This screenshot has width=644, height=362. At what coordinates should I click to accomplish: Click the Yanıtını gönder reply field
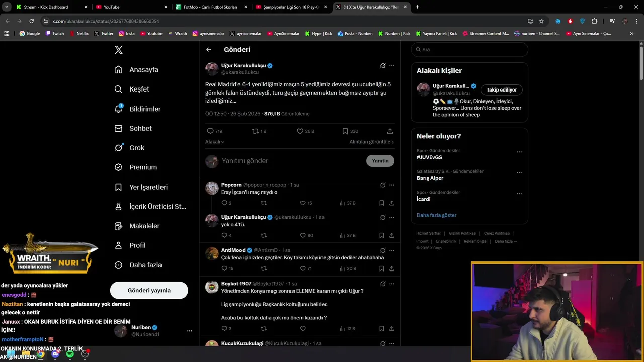tap(292, 161)
